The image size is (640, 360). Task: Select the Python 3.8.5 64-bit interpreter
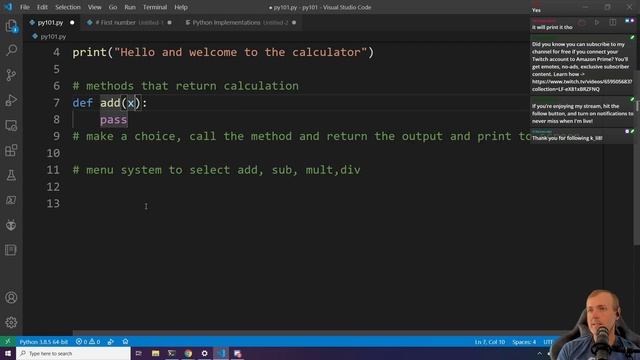tap(44, 342)
